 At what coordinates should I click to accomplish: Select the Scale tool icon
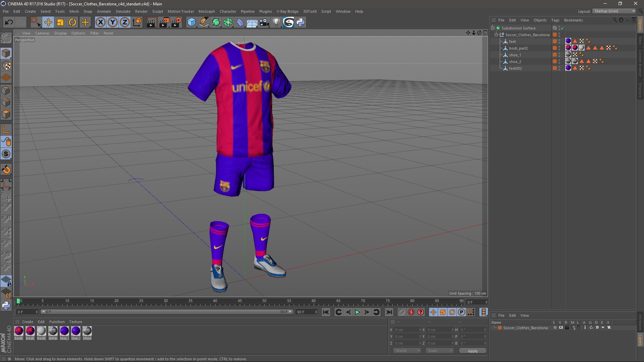(x=60, y=22)
